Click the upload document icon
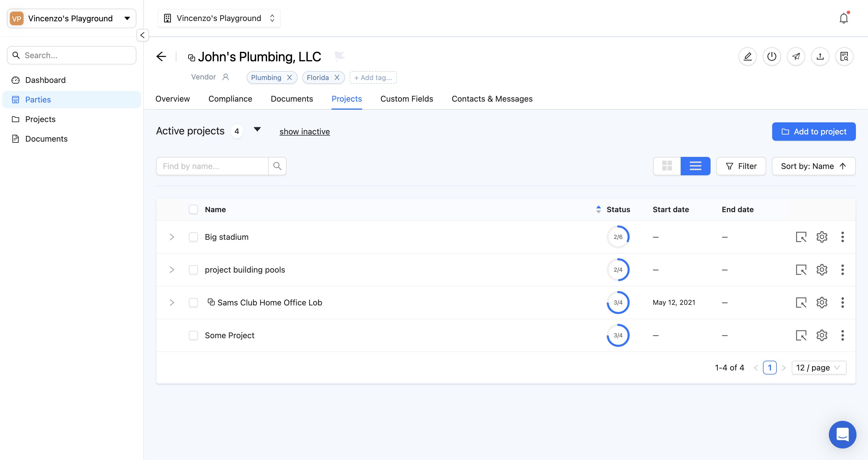The width and height of the screenshot is (868, 460). [x=820, y=56]
